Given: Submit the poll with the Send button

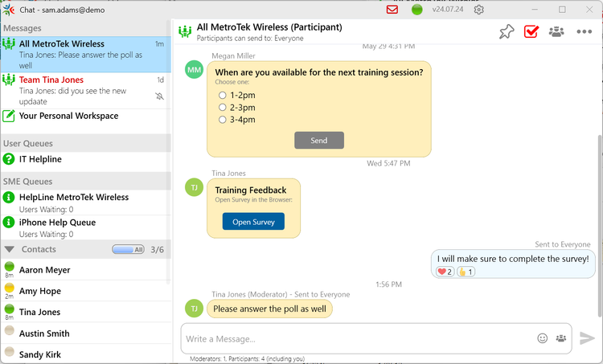Looking at the screenshot, I should coord(319,141).
